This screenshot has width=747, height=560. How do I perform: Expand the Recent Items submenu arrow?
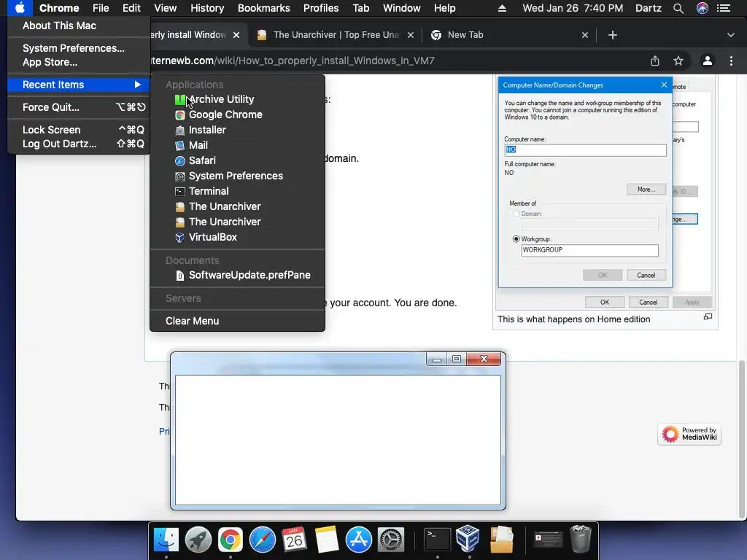click(138, 85)
